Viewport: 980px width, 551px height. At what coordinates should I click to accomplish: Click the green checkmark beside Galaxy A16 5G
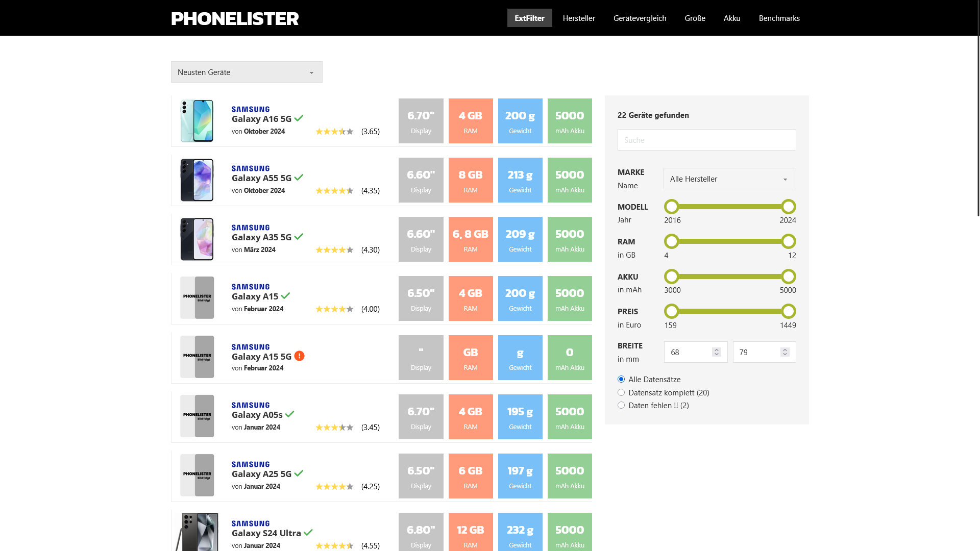tap(299, 118)
